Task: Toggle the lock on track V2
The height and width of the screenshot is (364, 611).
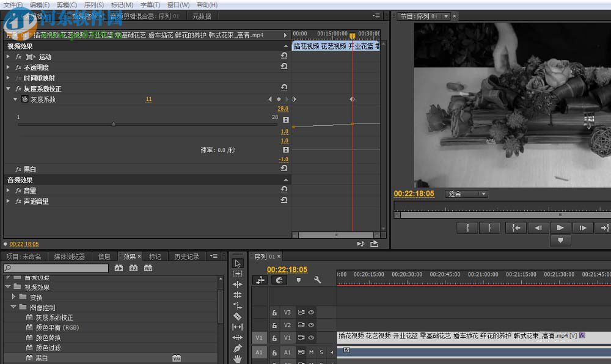Action: pyautogui.click(x=274, y=325)
